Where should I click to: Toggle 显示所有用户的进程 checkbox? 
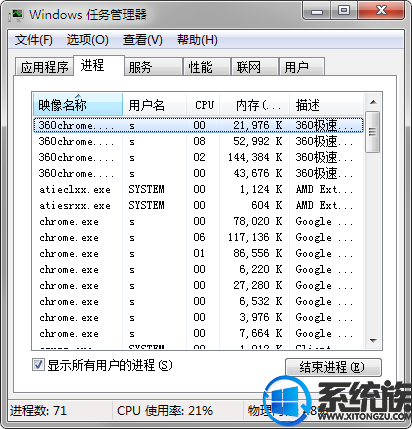coord(38,365)
